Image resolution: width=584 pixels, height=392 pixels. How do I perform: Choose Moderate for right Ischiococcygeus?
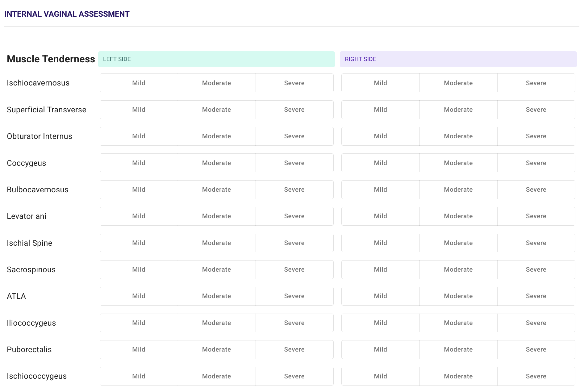[458, 376]
